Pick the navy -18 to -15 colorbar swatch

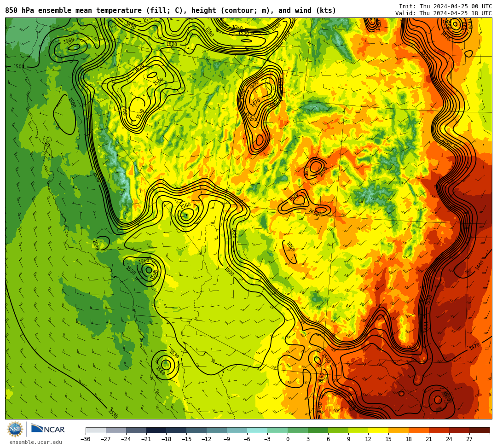177,430
